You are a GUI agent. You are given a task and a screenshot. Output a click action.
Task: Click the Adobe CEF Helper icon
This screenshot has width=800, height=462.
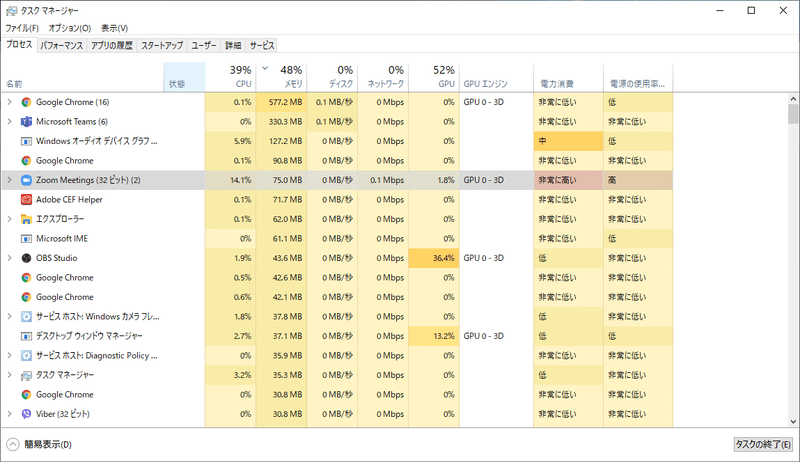tap(26, 199)
